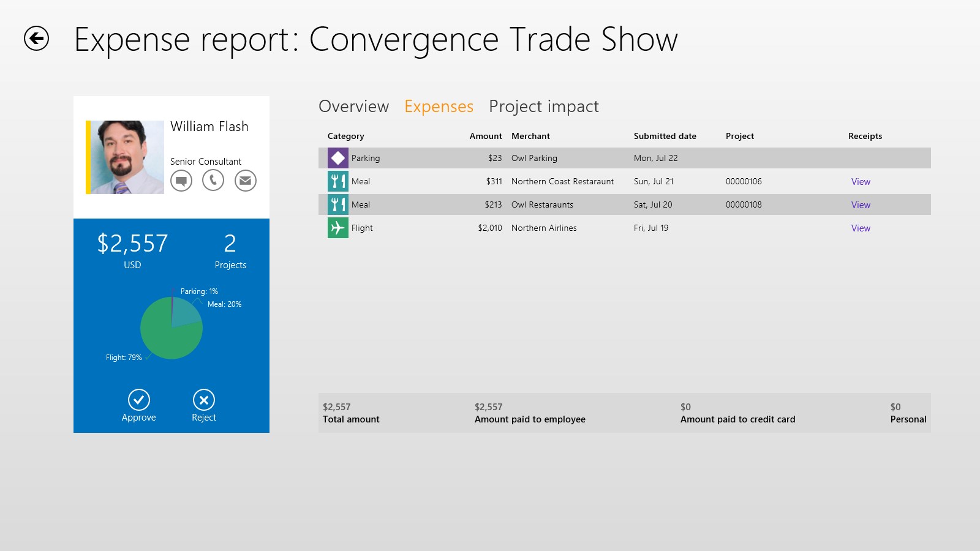Select the Owl Parking expense row

[x=534, y=158]
